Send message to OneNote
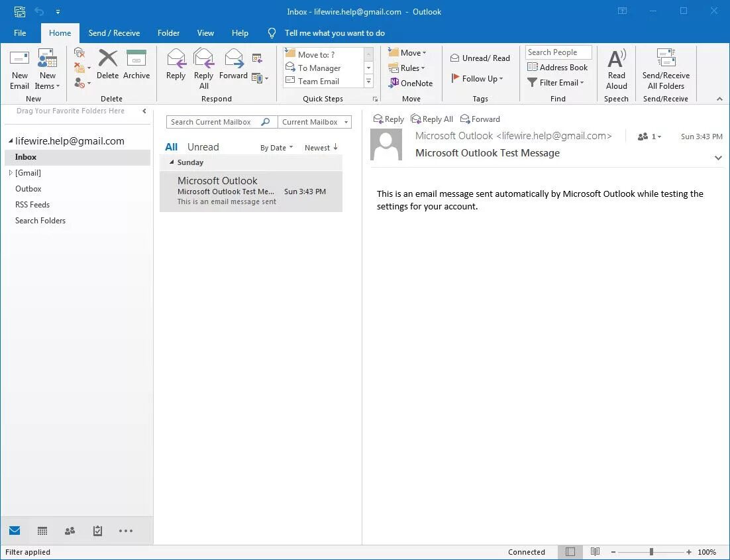The width and height of the screenshot is (730, 560). point(410,83)
